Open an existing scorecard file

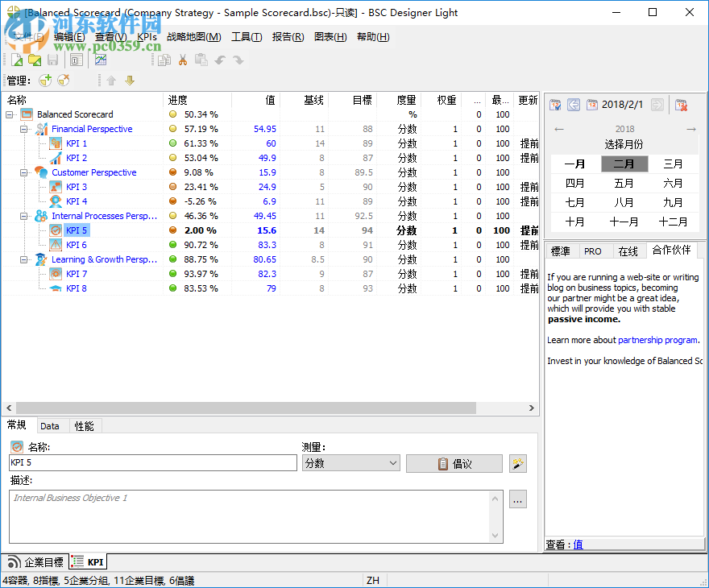click(35, 60)
